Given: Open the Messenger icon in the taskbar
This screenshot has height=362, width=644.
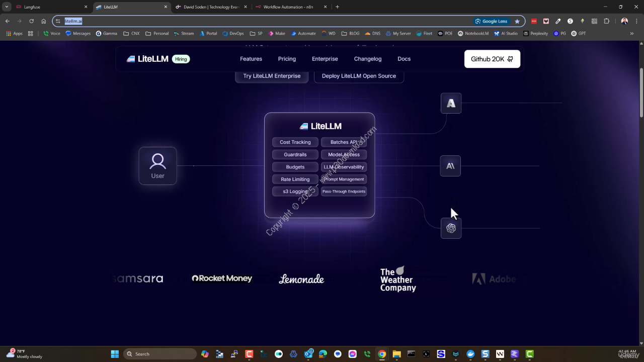Looking at the screenshot, I should pyautogui.click(x=352, y=354).
